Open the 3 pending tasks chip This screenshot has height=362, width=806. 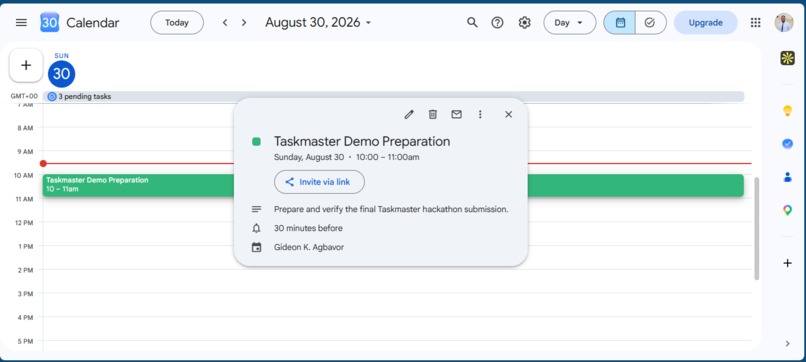click(x=394, y=96)
